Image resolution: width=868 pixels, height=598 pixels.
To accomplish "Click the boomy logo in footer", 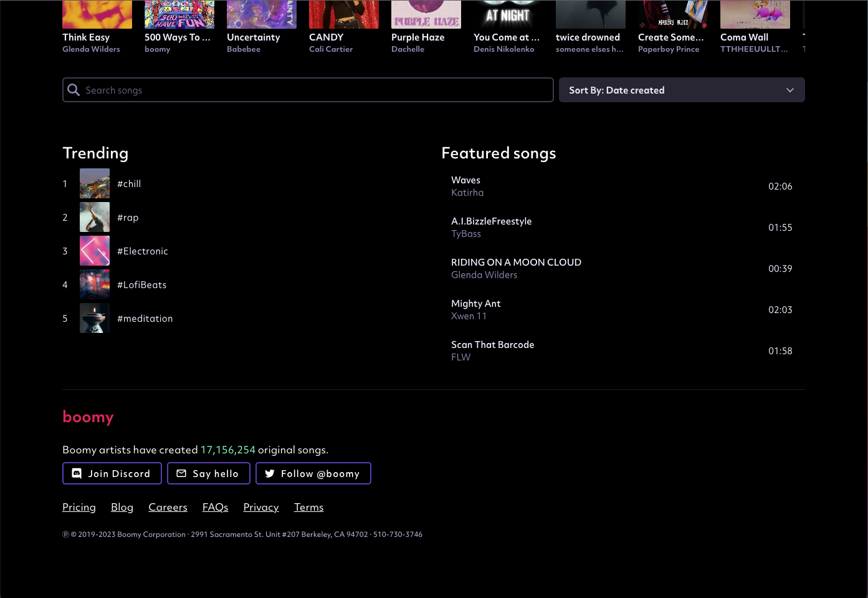I will tap(88, 417).
